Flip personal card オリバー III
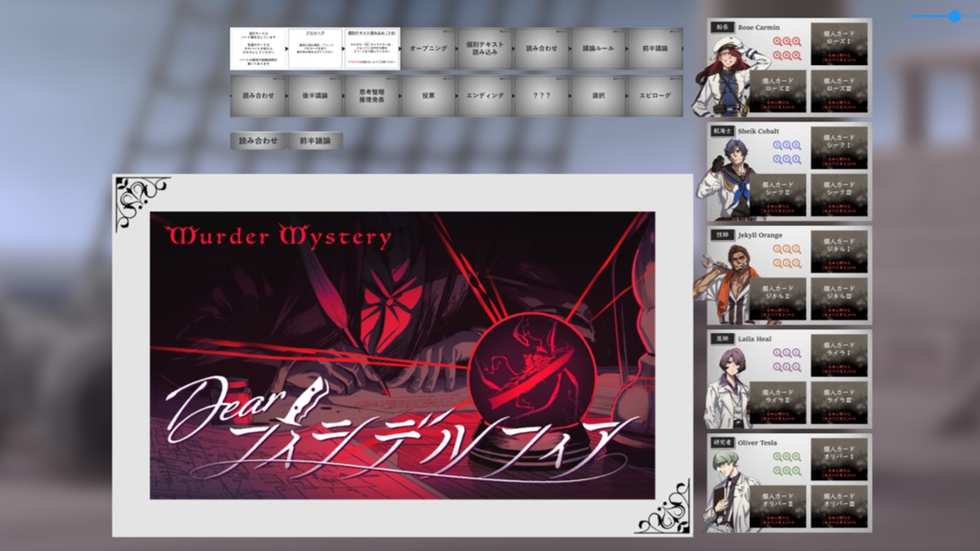The height and width of the screenshot is (551, 980). pos(838,507)
